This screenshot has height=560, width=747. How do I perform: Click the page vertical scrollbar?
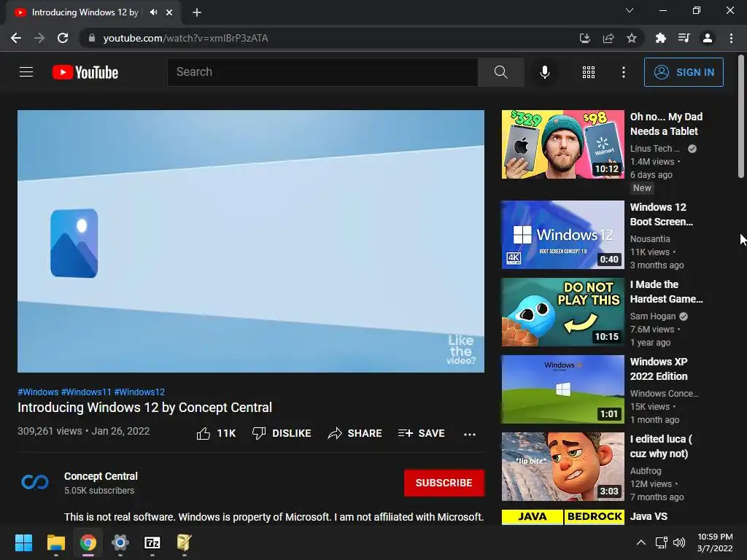point(741,117)
